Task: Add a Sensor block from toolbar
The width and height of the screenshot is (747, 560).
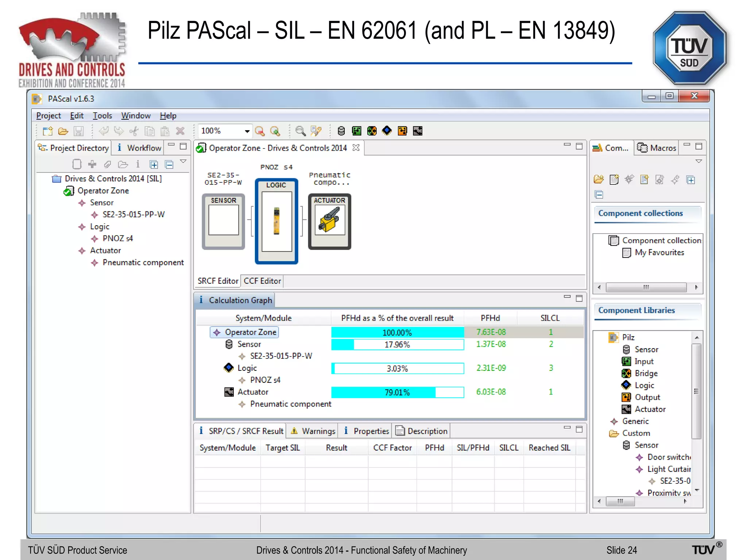Action: 341,131
